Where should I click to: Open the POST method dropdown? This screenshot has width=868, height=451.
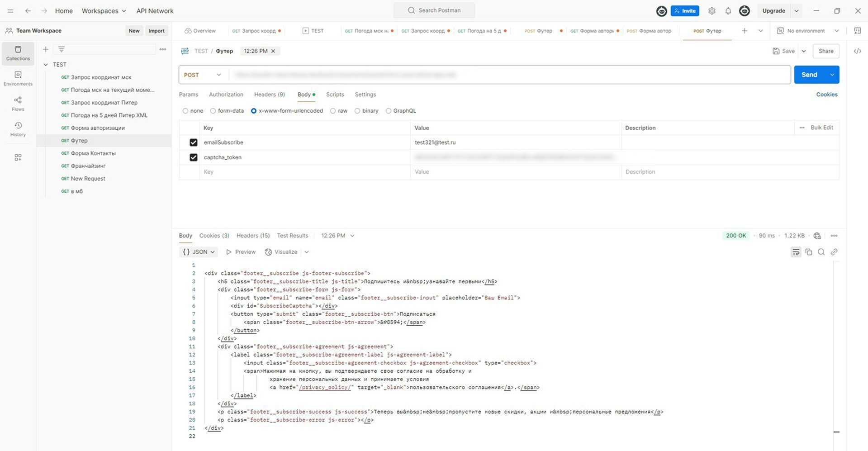click(203, 75)
